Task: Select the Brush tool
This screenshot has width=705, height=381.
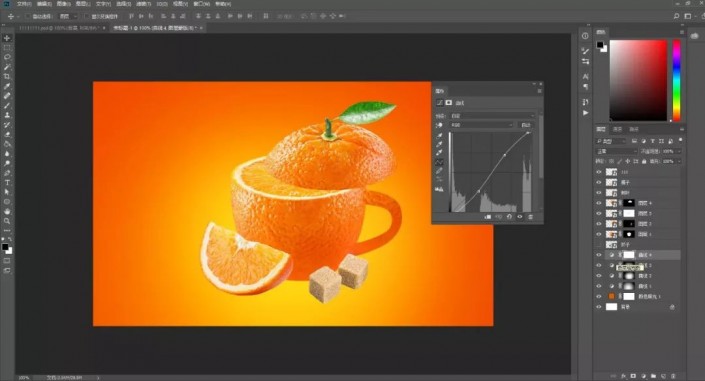Action: click(x=7, y=106)
